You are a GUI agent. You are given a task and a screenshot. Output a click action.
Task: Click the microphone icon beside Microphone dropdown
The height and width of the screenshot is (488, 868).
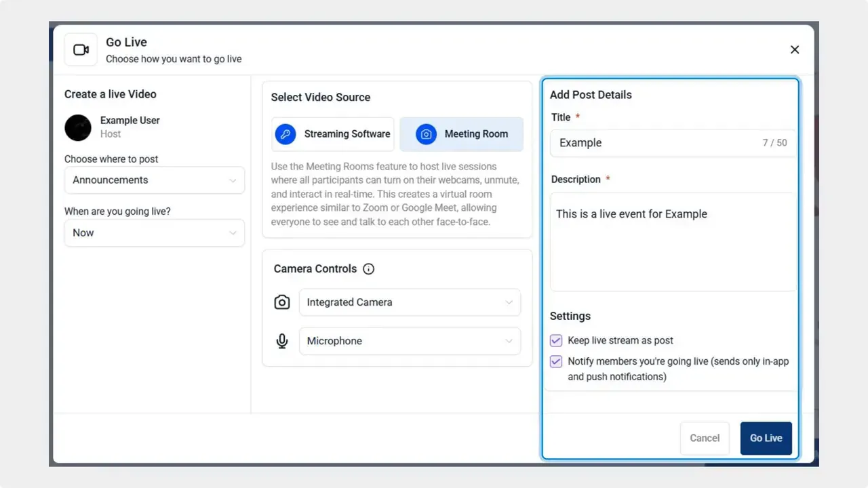tap(282, 341)
